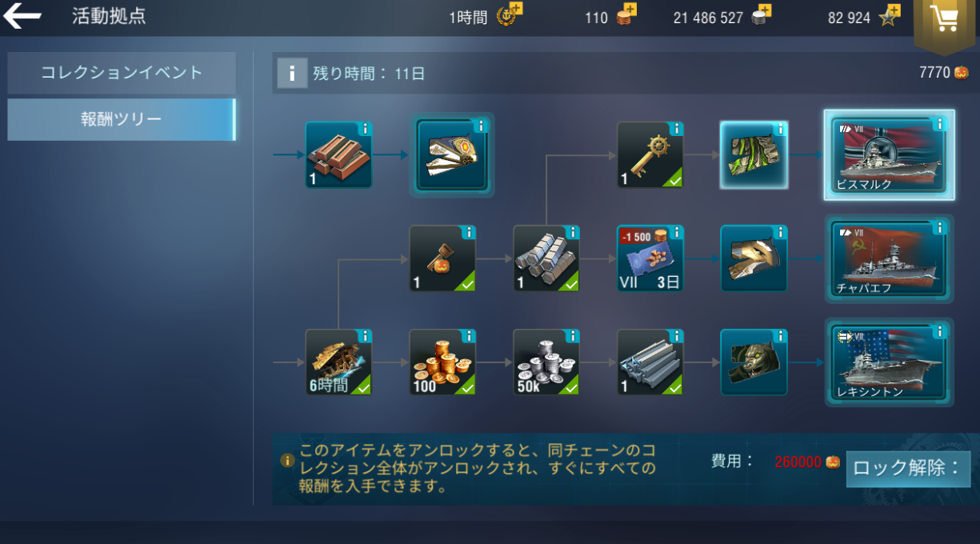Open the shop cart icon
Viewport: 980px width, 544px height.
pos(945,18)
